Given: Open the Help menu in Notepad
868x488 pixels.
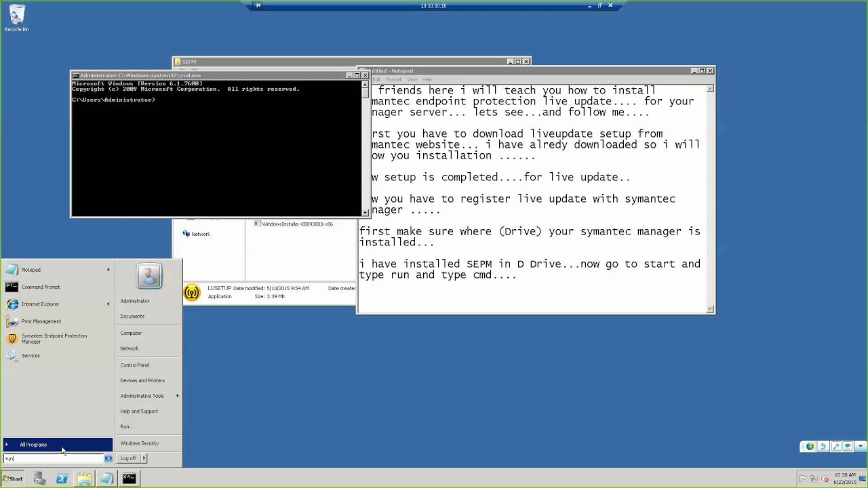Looking at the screenshot, I should coord(427,80).
